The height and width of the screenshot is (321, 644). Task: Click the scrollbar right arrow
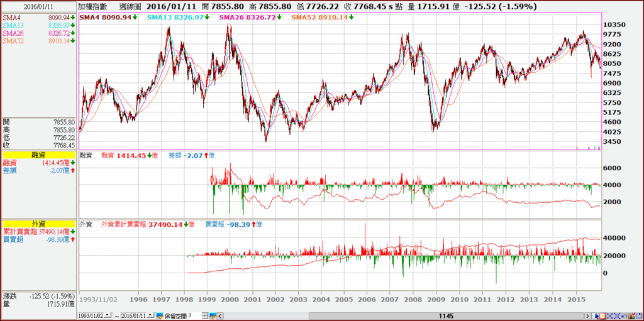587,316
